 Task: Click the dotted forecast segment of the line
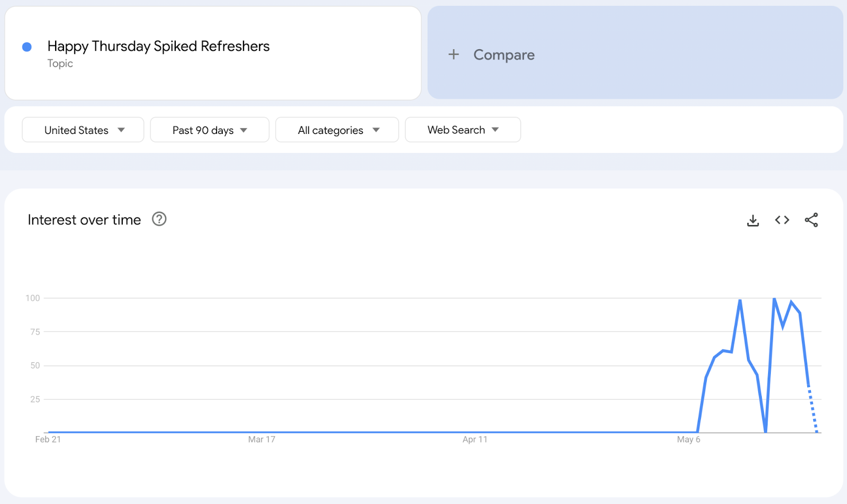tap(813, 410)
